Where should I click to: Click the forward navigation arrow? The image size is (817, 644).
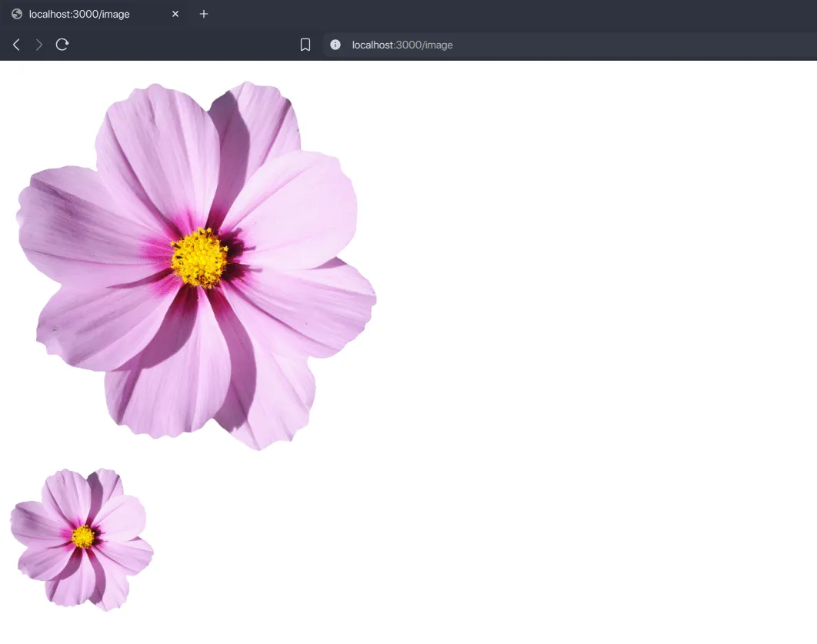tap(39, 45)
